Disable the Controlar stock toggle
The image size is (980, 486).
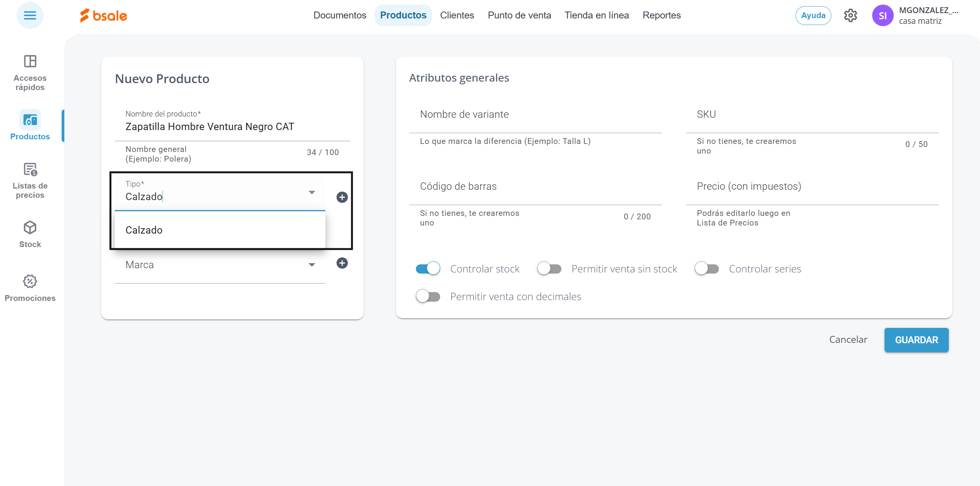tap(428, 269)
